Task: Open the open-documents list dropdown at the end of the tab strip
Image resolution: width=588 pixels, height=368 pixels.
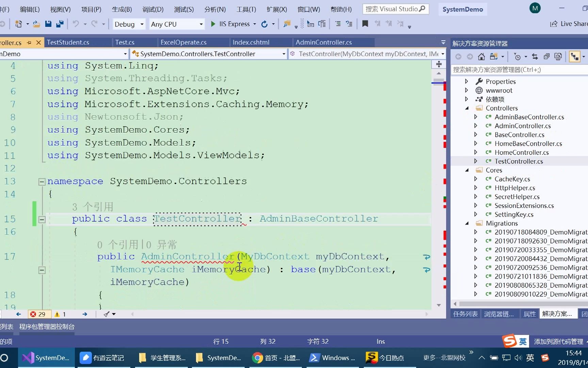Action: pos(443,43)
